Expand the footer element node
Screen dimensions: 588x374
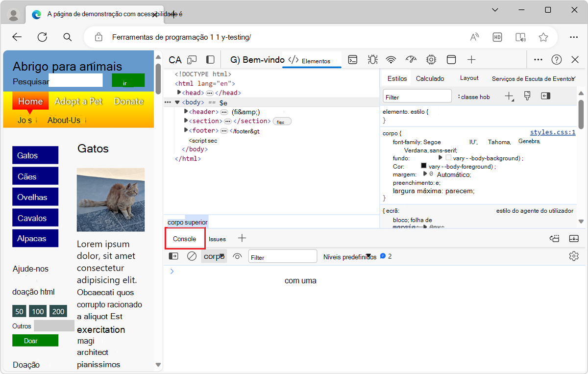coord(186,130)
